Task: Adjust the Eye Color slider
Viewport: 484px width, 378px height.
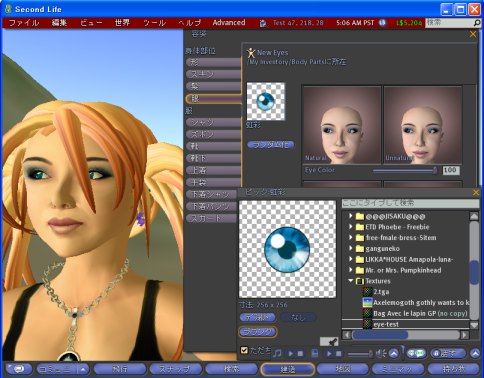Action: click(x=405, y=170)
